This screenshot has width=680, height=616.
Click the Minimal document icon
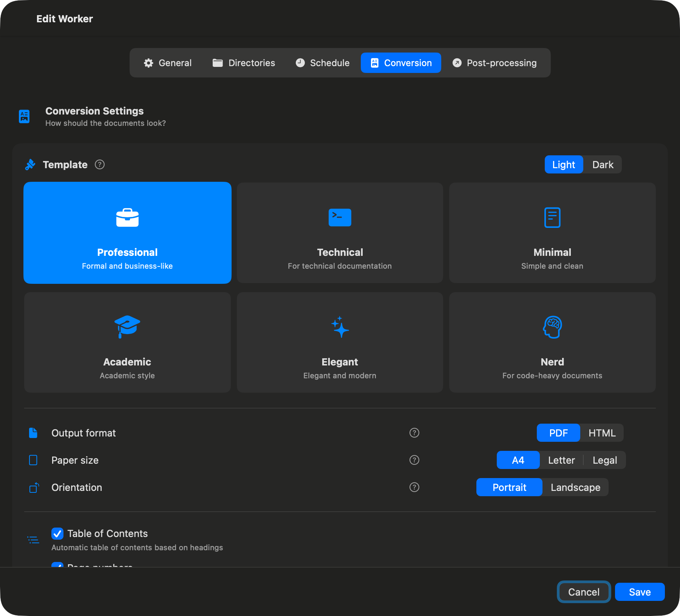(x=552, y=217)
